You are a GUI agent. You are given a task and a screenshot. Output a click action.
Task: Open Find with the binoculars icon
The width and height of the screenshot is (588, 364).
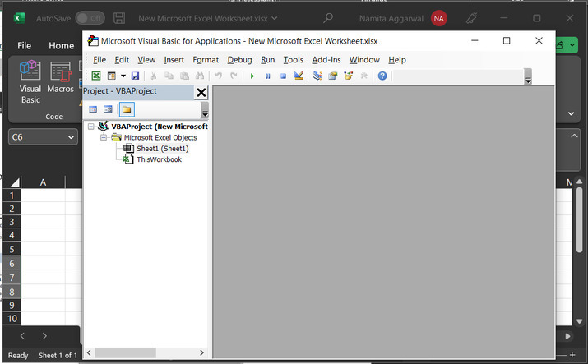(x=200, y=76)
